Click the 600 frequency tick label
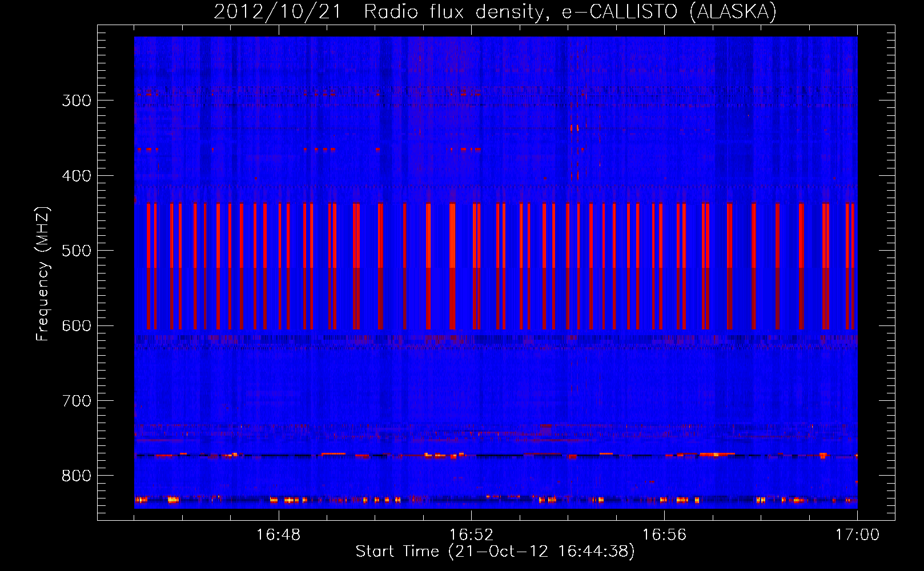This screenshot has width=924, height=571. point(77,326)
